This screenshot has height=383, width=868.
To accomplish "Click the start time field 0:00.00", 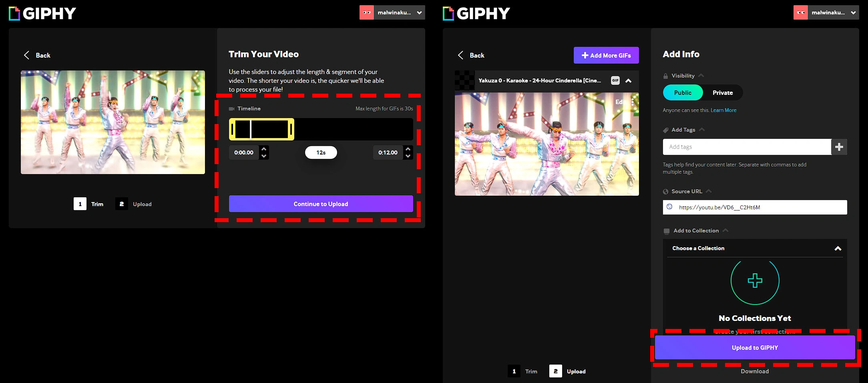I will click(244, 152).
